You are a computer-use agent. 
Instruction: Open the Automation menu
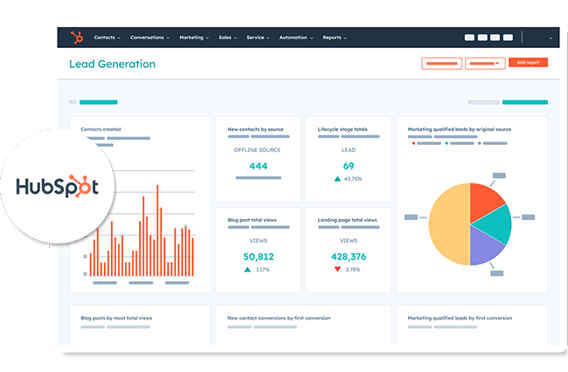coord(296,37)
